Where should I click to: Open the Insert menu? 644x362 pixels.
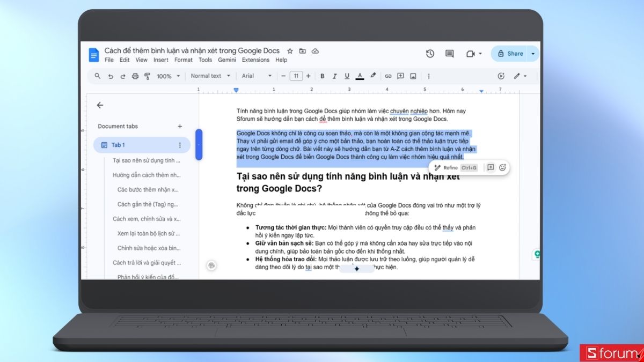click(x=161, y=60)
